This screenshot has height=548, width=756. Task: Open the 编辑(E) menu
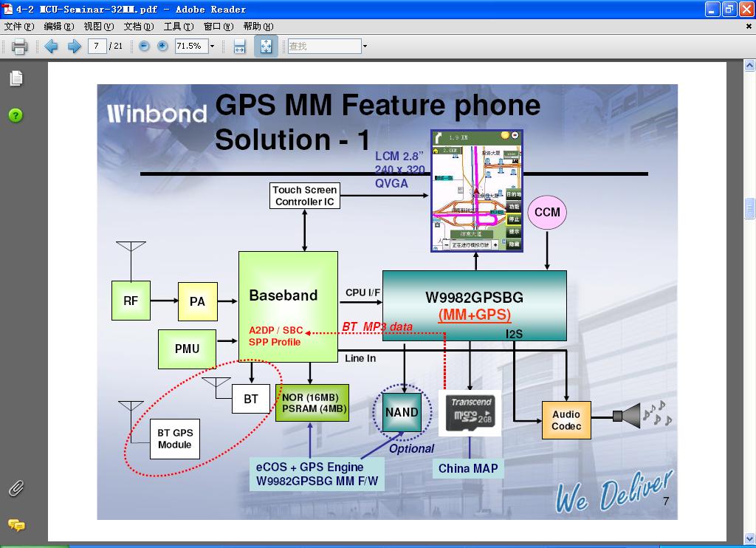[59, 27]
